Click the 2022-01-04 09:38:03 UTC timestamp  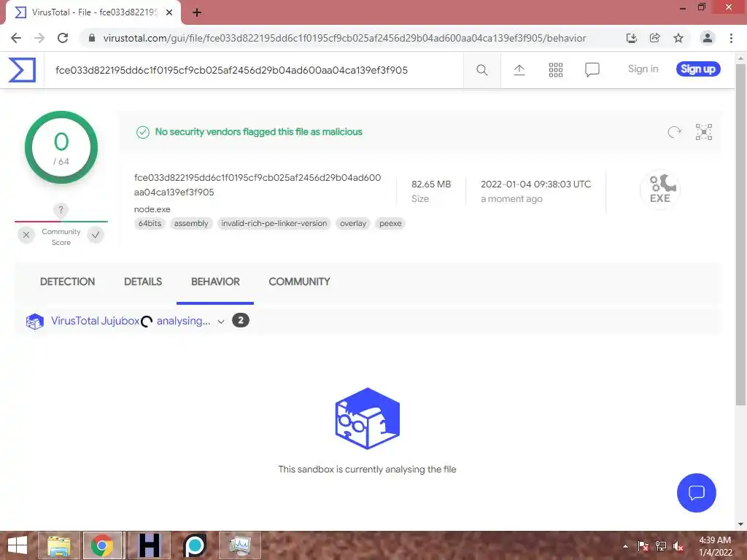535,184
